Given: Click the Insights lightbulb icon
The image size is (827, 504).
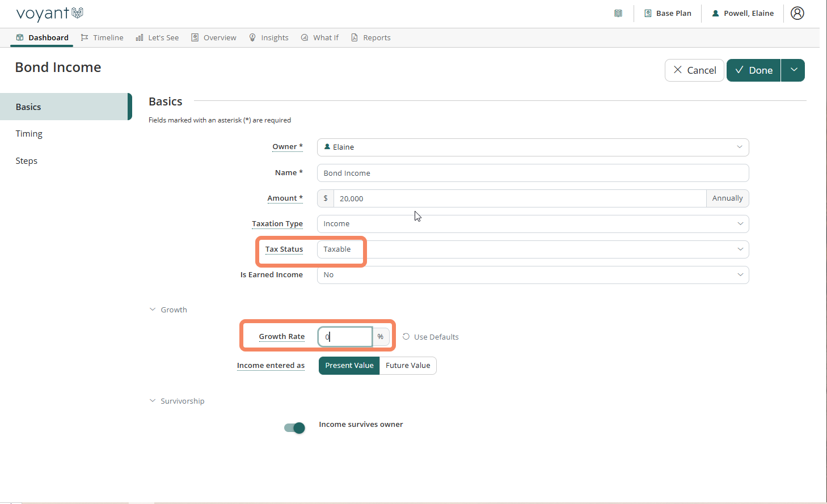Looking at the screenshot, I should 252,37.
